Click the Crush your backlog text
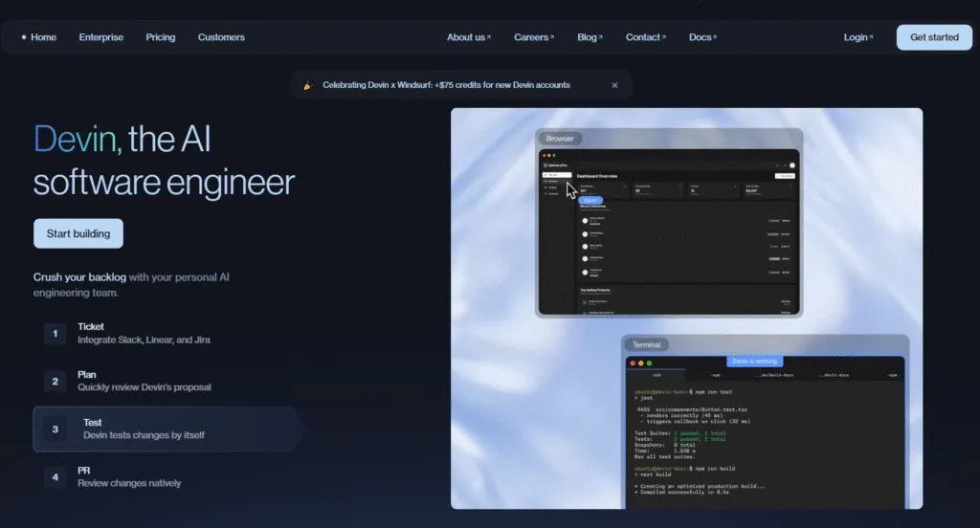The width and height of the screenshot is (980, 528). click(x=79, y=277)
